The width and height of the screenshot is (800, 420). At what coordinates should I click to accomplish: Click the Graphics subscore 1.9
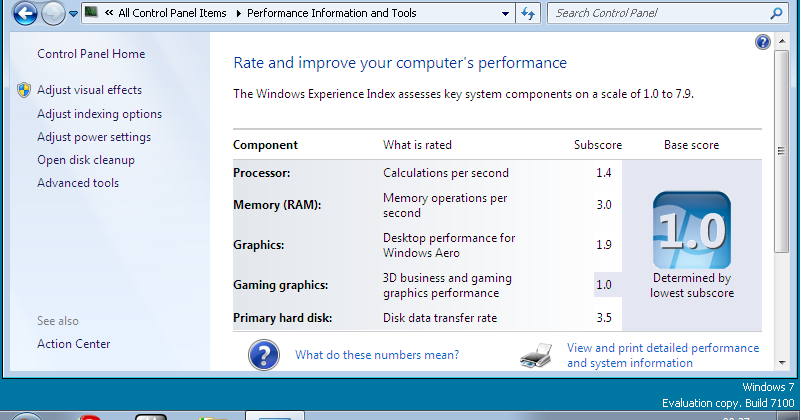[x=604, y=245]
